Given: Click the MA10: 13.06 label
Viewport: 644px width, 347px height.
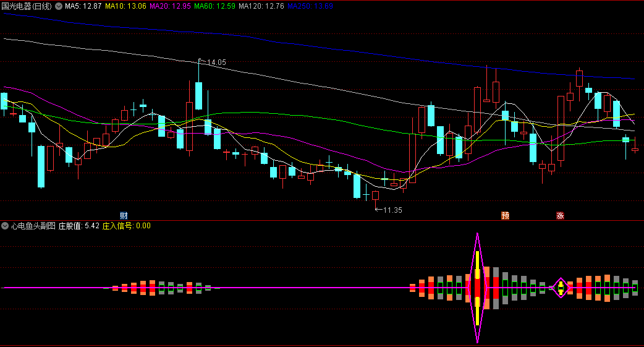Looking at the screenshot, I should tap(125, 6).
